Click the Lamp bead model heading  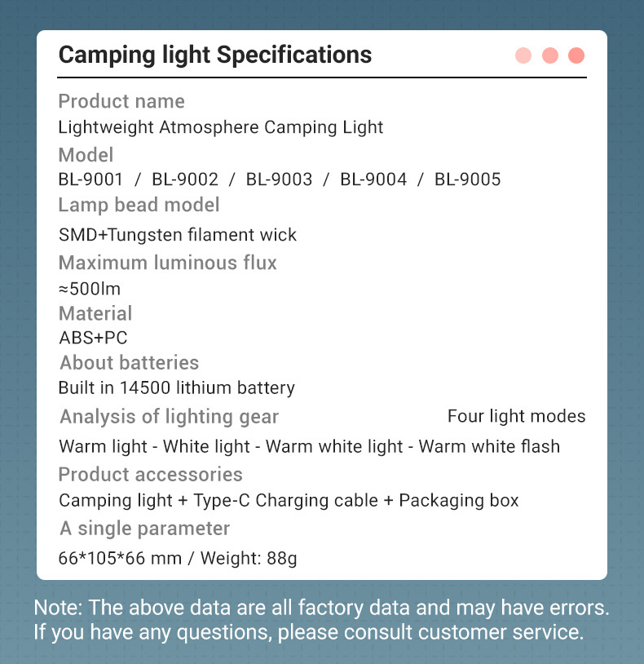pos(139,205)
